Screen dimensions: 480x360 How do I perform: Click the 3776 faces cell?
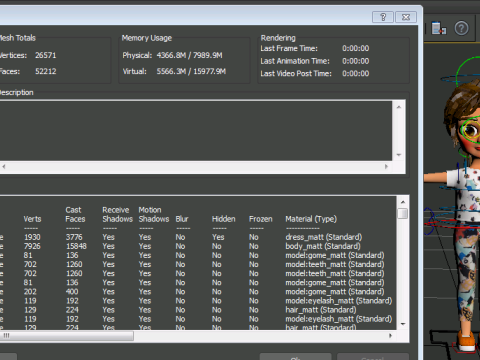point(74,237)
